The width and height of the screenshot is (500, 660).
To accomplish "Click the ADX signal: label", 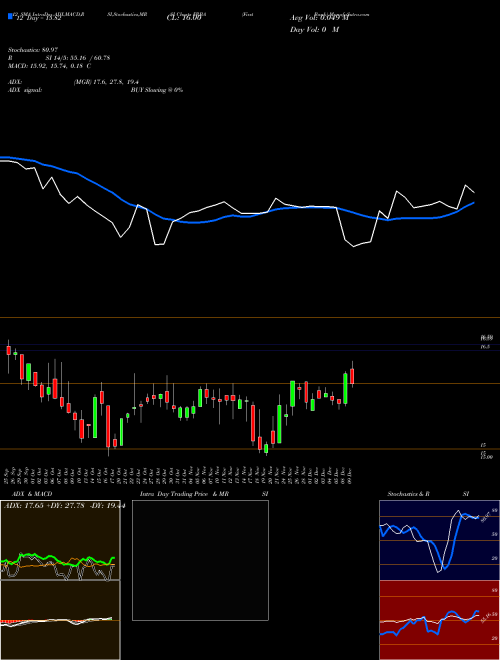I will (x=25, y=90).
